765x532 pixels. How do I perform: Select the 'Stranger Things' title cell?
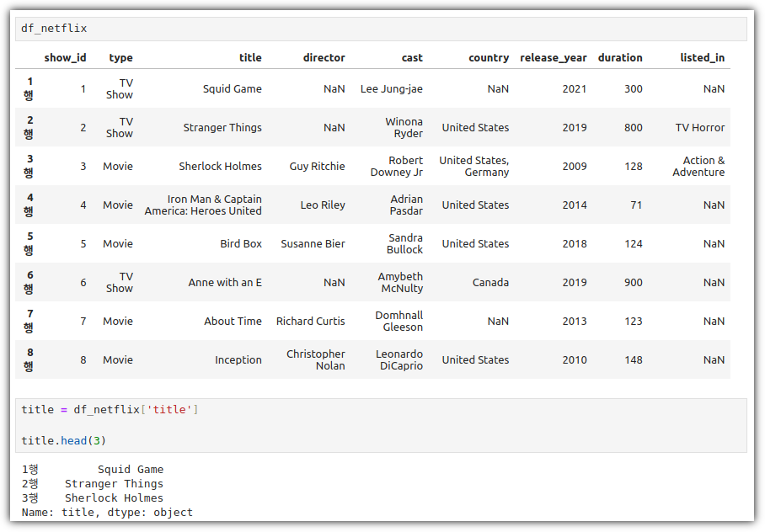(x=222, y=128)
